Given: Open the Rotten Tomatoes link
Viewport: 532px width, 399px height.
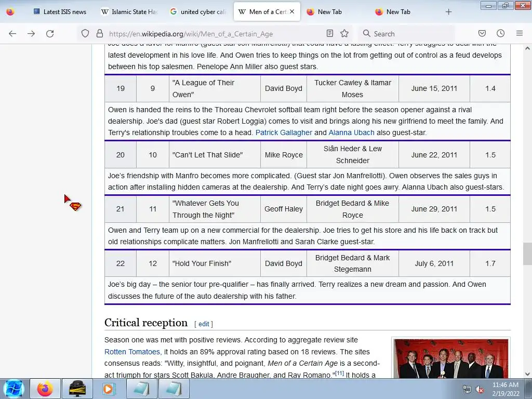Looking at the screenshot, I should click(x=132, y=352).
